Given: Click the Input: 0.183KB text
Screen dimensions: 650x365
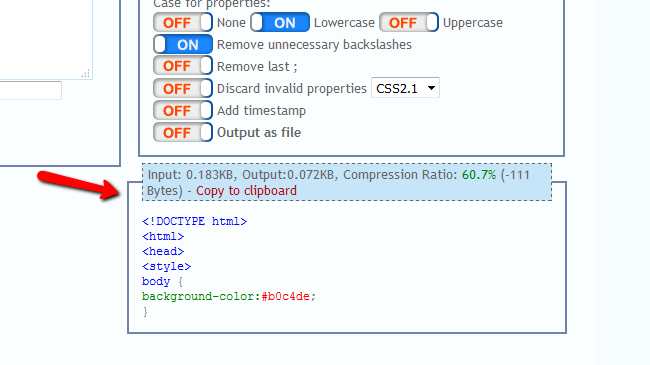Looking at the screenshot, I should 192,175.
